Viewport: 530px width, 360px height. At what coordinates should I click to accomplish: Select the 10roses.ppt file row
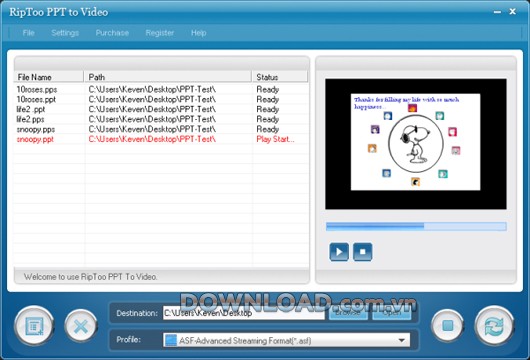[161, 99]
